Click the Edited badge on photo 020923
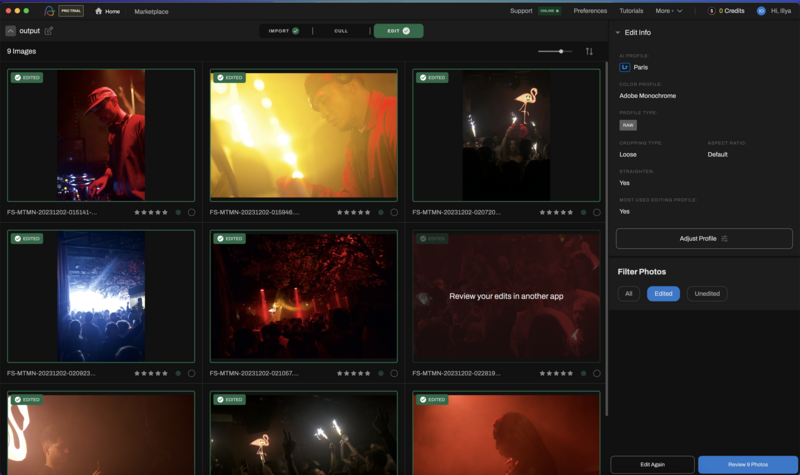 click(27, 238)
